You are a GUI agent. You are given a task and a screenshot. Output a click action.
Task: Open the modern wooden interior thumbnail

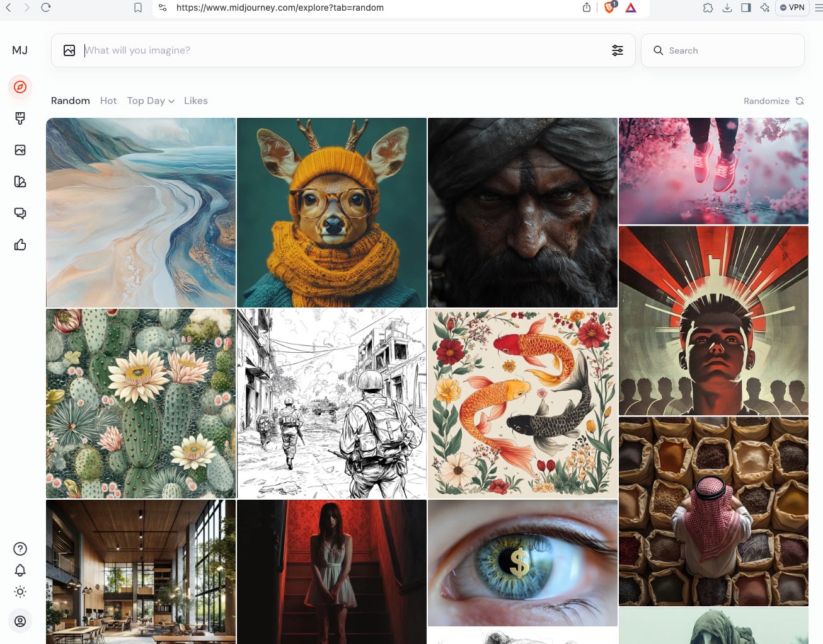141,572
